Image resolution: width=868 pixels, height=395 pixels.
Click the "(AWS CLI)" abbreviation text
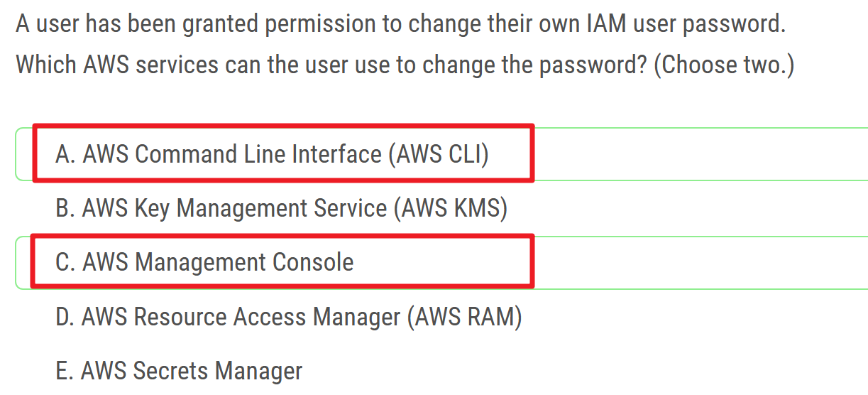(x=438, y=154)
